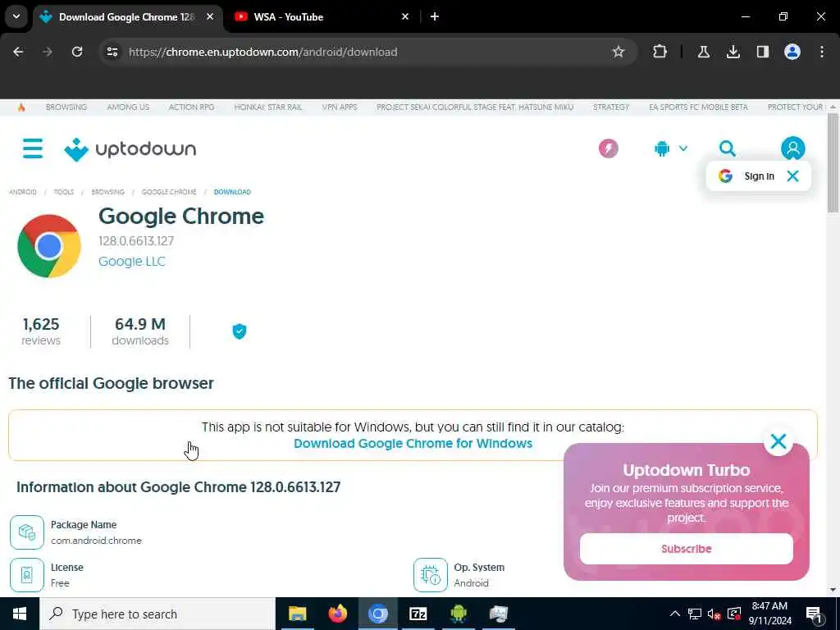Open the Uptodown search magnifier
The image size is (840, 630).
tap(727, 148)
